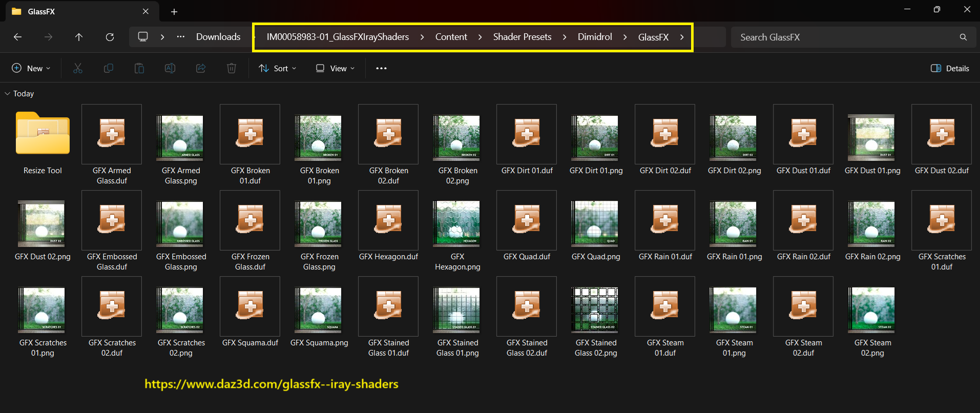Expand chevron after GlassFX breadcrumb
This screenshot has height=413, width=980.
(x=682, y=37)
